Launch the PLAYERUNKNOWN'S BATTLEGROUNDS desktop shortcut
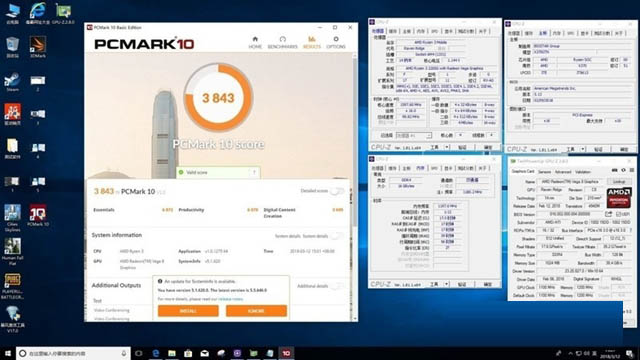Viewport: 640px width, 360px height. click(13, 286)
